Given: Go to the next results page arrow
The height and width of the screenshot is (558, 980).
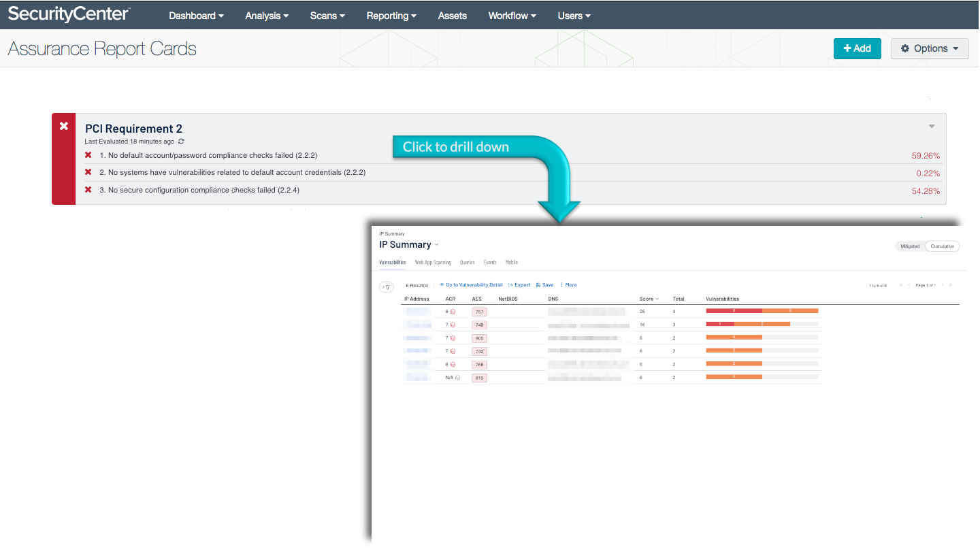Looking at the screenshot, I should tap(943, 285).
